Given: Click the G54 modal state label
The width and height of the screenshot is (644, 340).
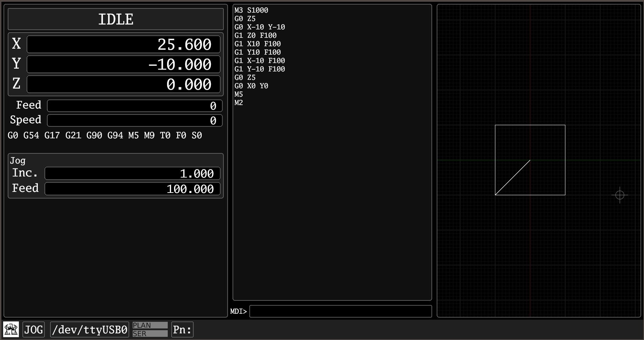Looking at the screenshot, I should click(x=31, y=136).
